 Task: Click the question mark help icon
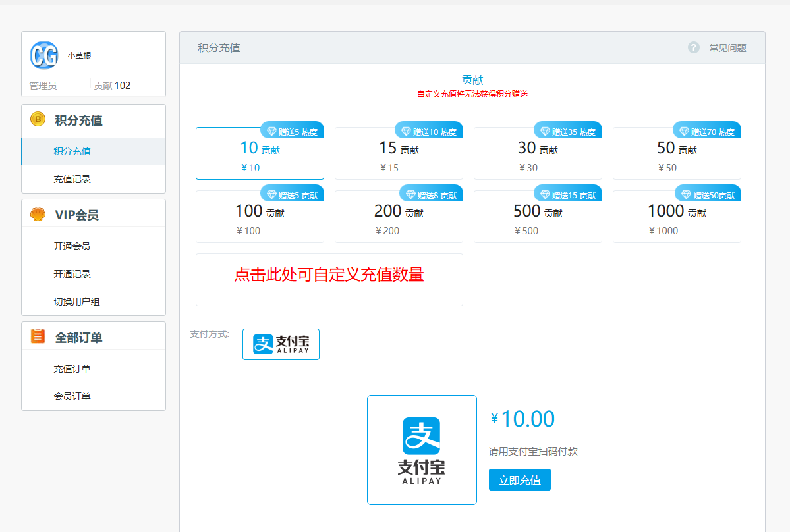pyautogui.click(x=693, y=47)
